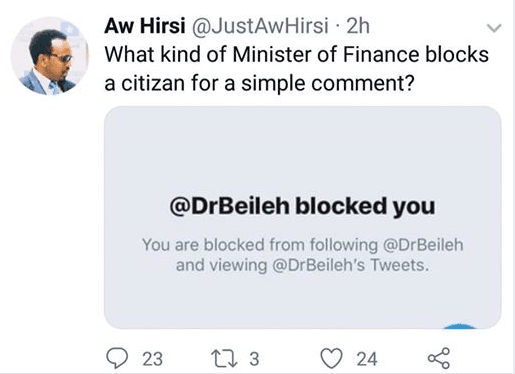Open the embedded blocked-you screenshot image
This screenshot has height=374, width=515.
click(303, 218)
